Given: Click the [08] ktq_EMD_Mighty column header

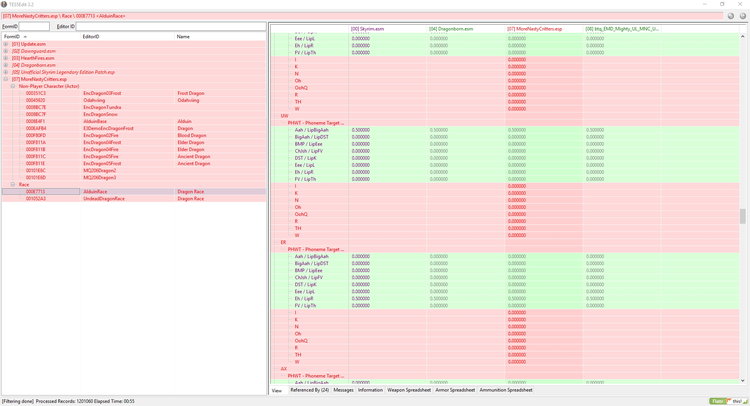Looking at the screenshot, I should point(622,29).
